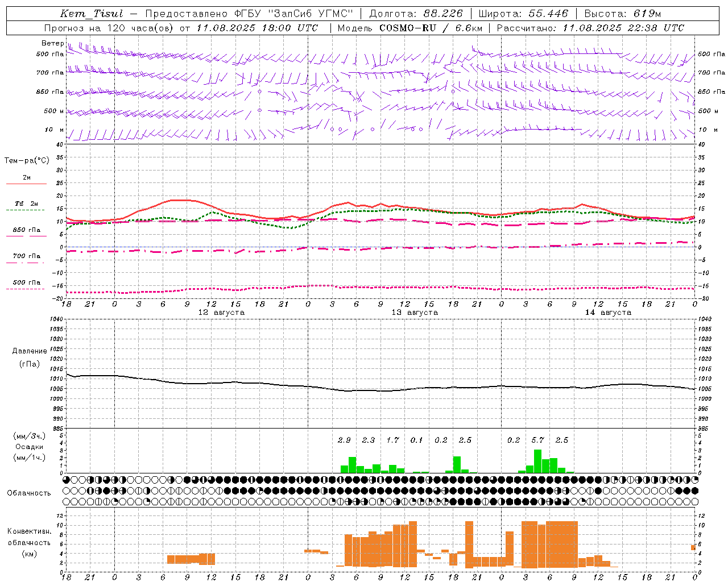The height and width of the screenshot is (582, 728).
Task: Click the station name Kem_Tisul
Action: pos(91,14)
